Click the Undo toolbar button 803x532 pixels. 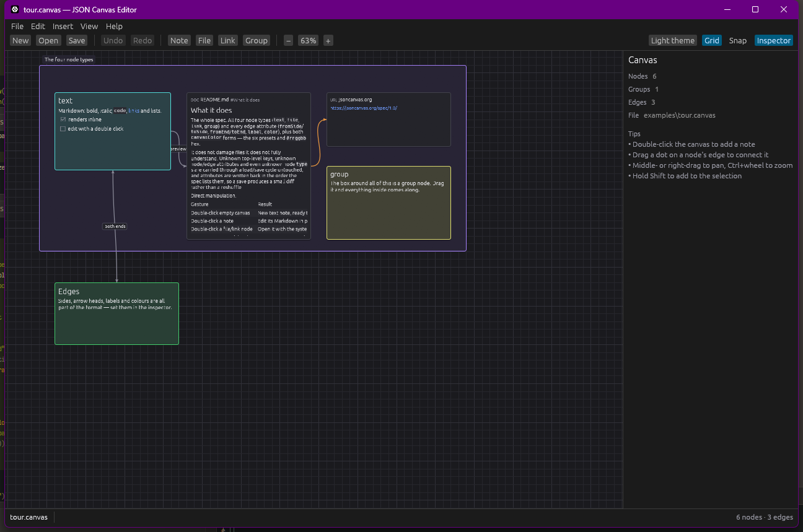(113, 40)
